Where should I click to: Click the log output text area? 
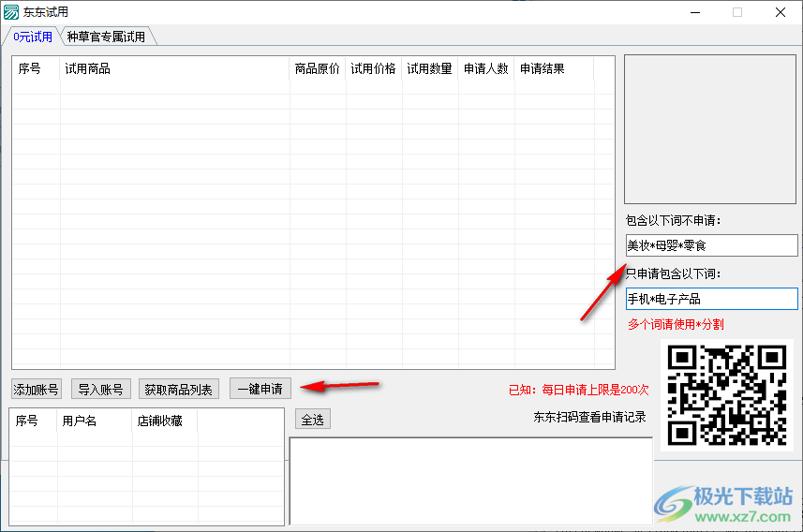click(x=471, y=481)
